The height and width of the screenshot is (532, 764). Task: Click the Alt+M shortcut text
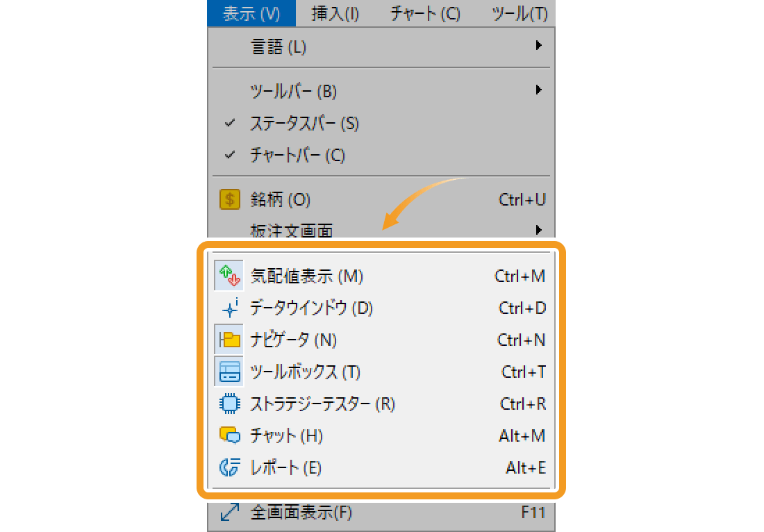point(522,435)
